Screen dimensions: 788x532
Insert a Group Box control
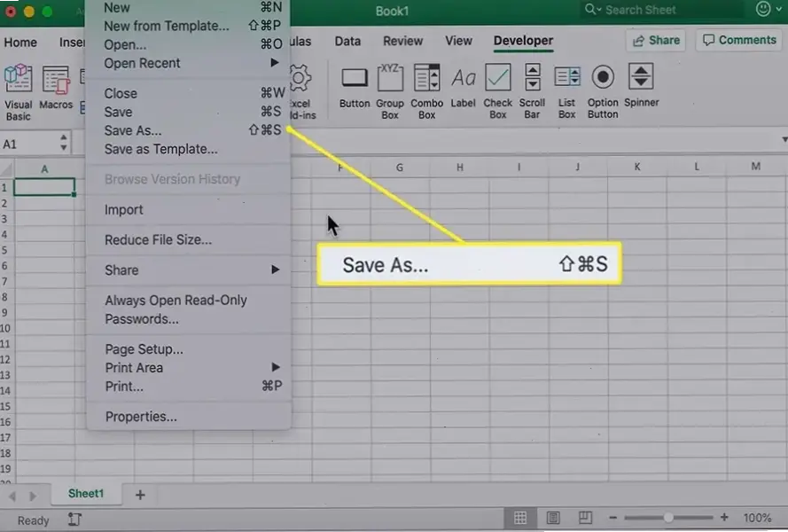point(390,91)
